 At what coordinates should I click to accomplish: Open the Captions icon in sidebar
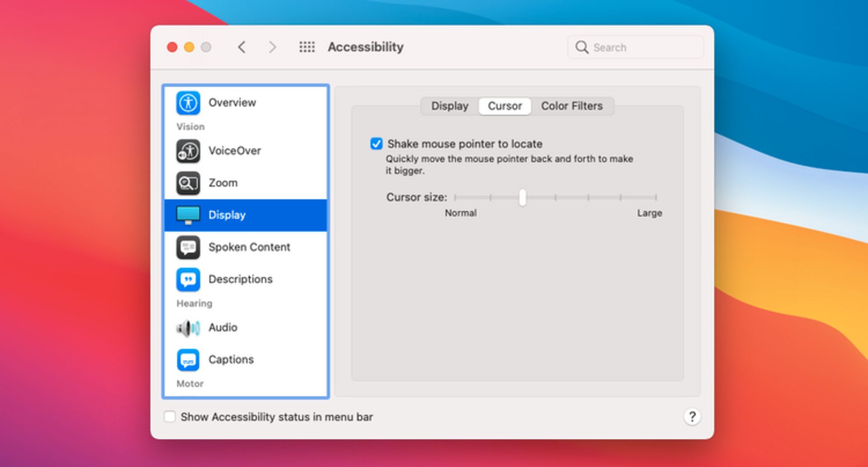coord(188,360)
